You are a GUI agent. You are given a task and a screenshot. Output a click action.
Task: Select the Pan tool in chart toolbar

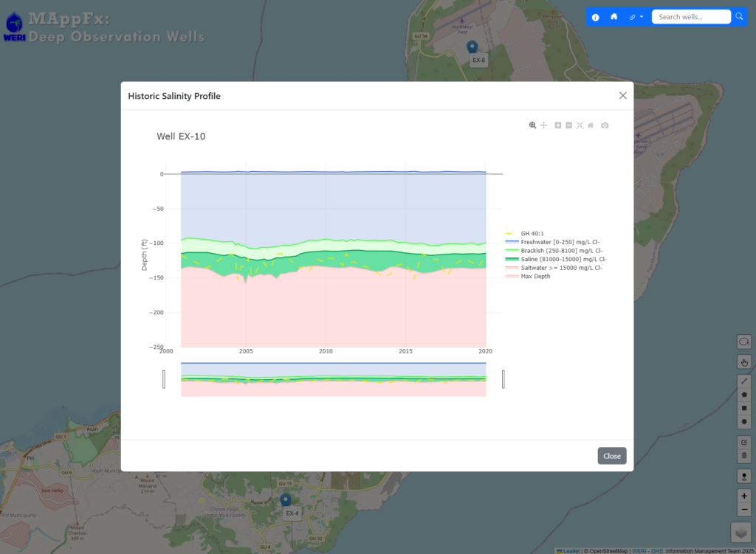543,125
